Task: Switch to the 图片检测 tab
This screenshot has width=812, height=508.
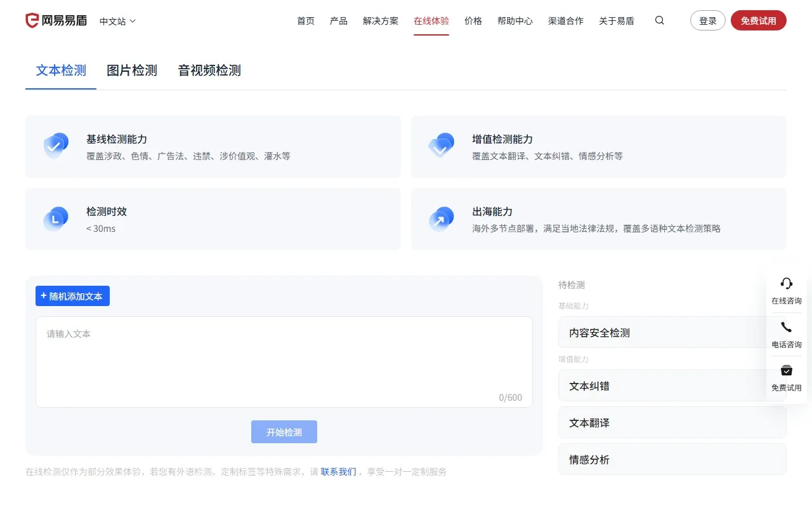Action: point(131,70)
